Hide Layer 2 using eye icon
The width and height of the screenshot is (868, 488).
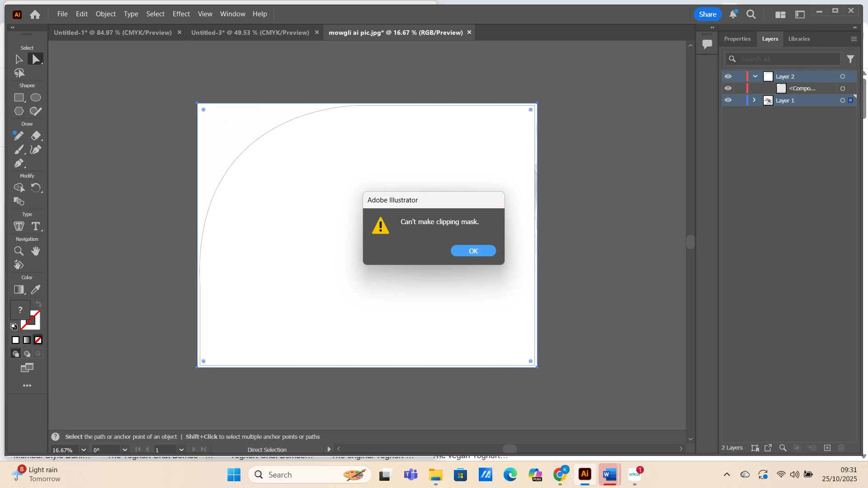728,76
